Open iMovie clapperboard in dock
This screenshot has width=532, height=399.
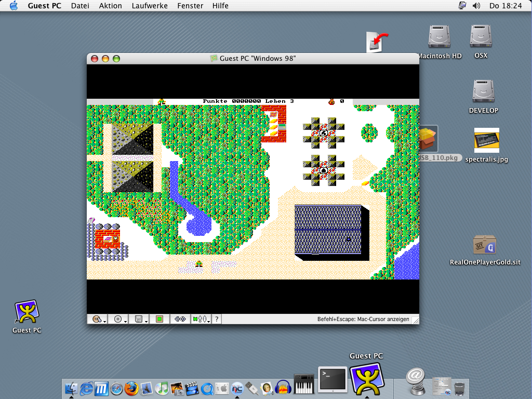(x=192, y=389)
